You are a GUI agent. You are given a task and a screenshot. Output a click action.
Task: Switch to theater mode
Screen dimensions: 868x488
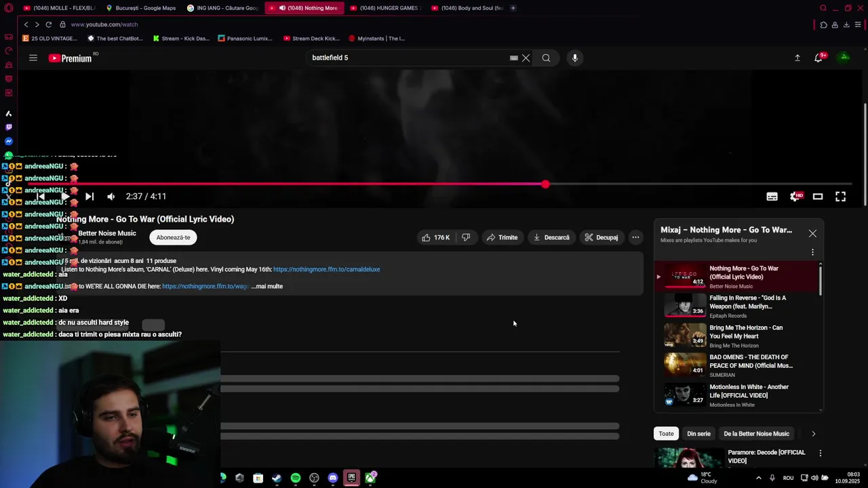coord(818,197)
